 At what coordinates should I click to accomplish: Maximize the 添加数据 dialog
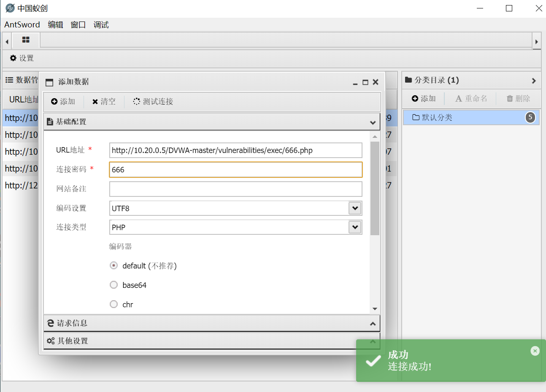coord(365,82)
